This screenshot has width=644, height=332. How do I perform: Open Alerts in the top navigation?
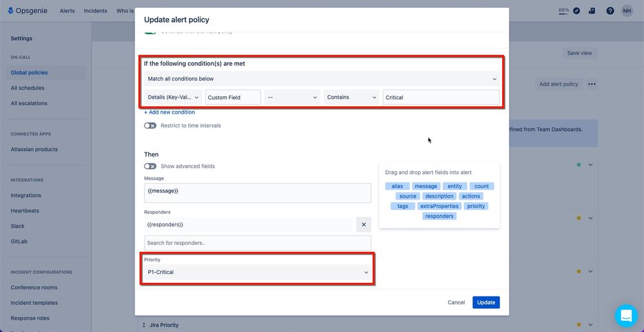[x=67, y=11]
